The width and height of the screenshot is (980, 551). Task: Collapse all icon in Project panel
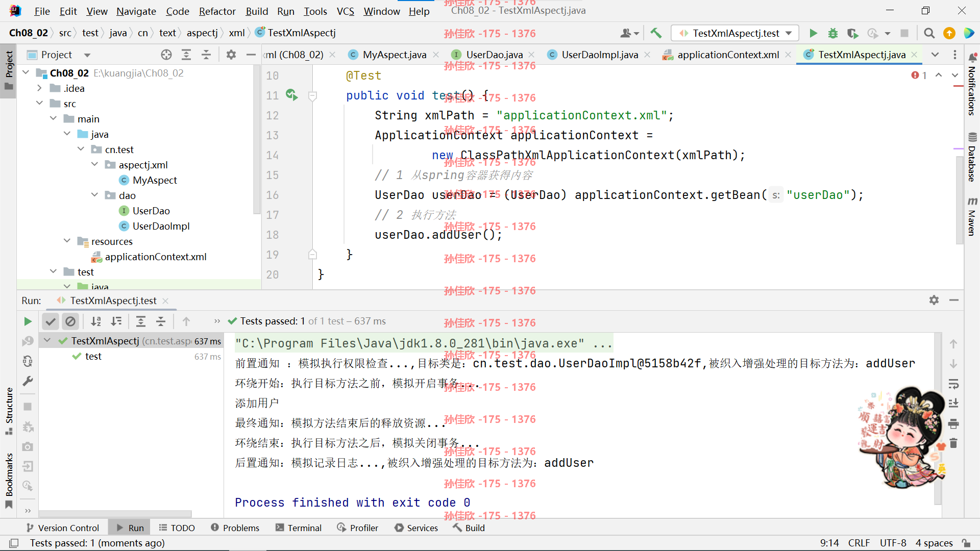[x=206, y=55]
